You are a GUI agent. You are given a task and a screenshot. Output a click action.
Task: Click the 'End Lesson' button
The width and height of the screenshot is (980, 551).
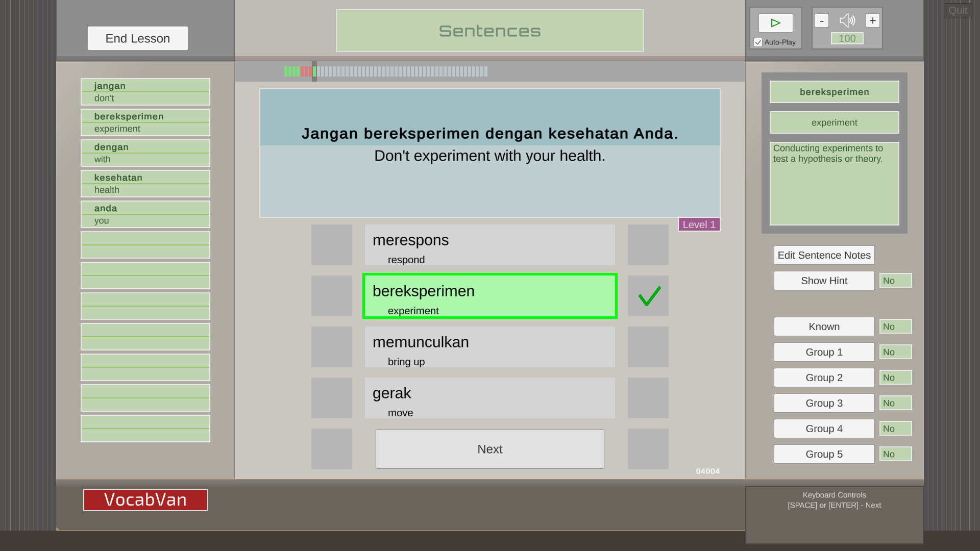point(137,38)
